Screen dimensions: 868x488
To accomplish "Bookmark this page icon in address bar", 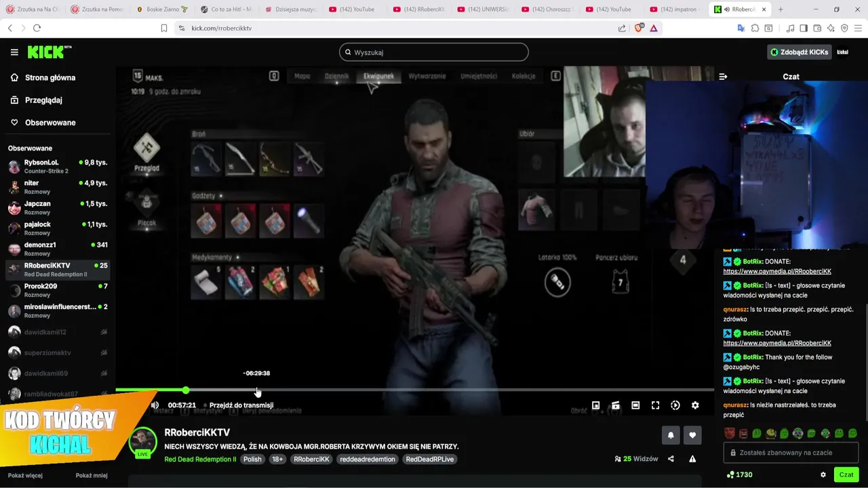I will click(163, 28).
